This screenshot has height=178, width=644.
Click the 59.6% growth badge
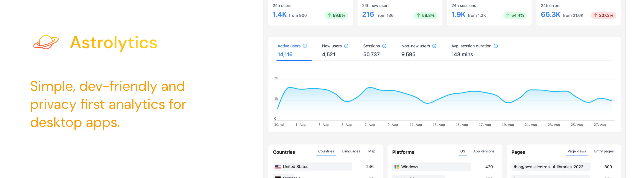(x=336, y=15)
